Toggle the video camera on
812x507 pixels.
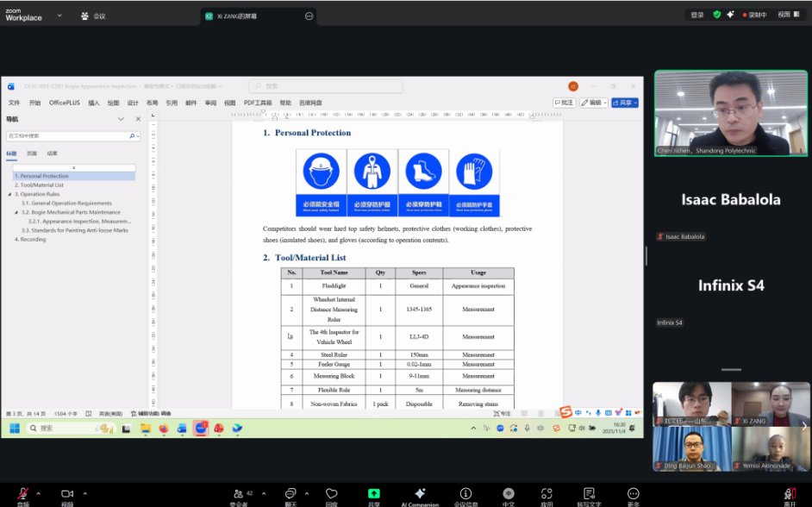pyautogui.click(x=66, y=495)
